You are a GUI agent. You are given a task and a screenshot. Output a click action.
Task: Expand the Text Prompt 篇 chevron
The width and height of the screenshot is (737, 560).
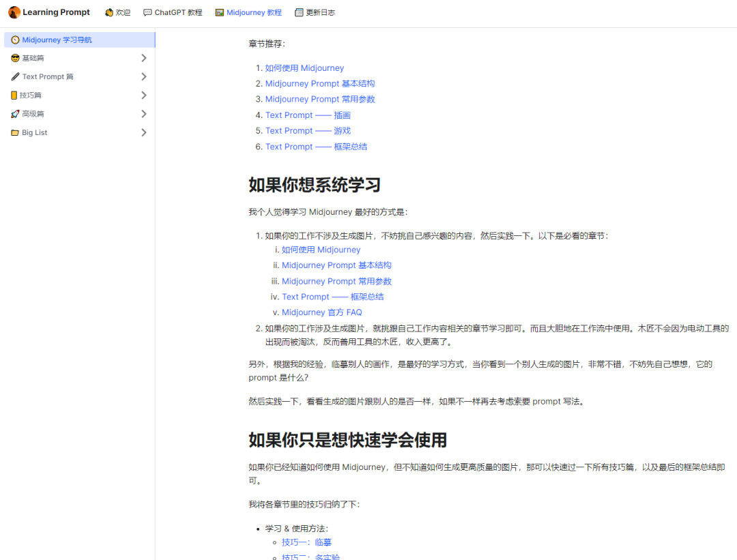tap(144, 76)
